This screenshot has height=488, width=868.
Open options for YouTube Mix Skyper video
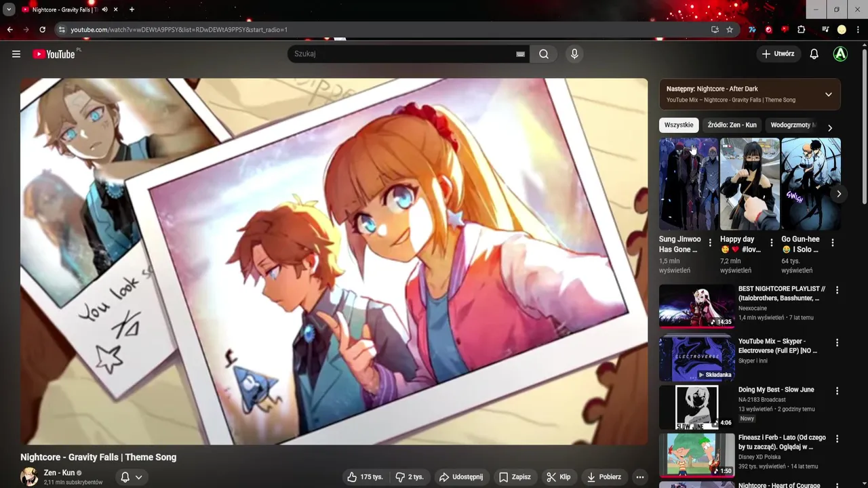pyautogui.click(x=837, y=343)
